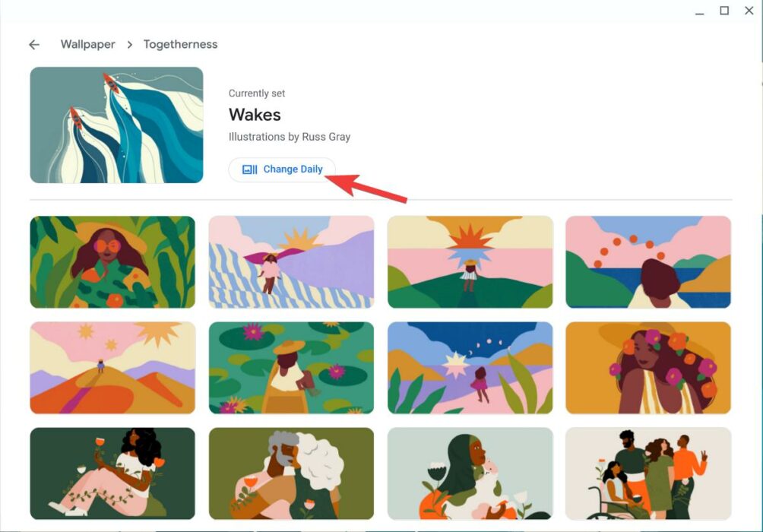The height and width of the screenshot is (532, 763).
Task: Select the striped field with purple scarf wallpaper
Action: 291,262
